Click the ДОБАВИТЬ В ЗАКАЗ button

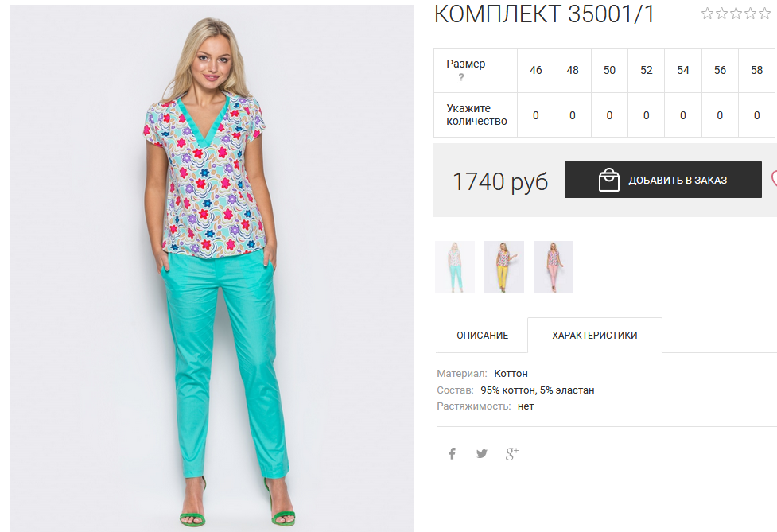click(x=663, y=180)
